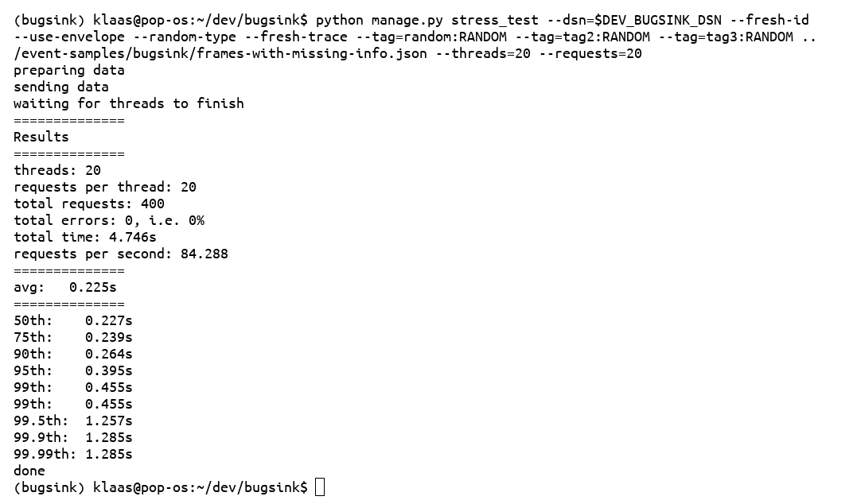Click the "Results" heading text

[41, 137]
